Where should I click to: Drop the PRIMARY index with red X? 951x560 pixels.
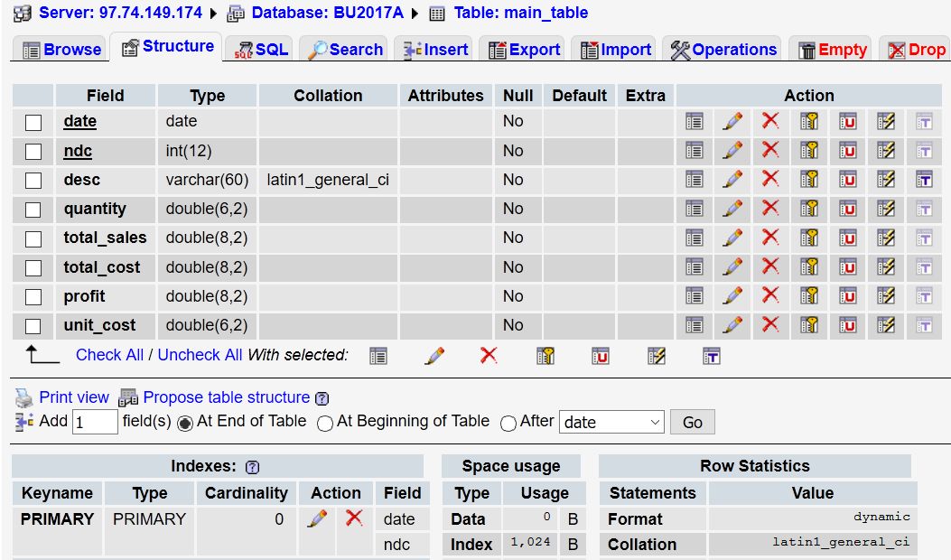click(354, 518)
